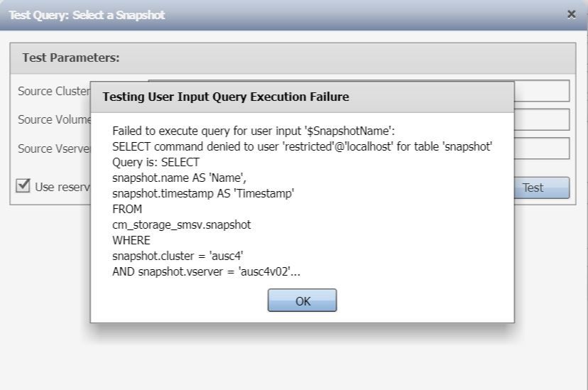This screenshot has height=390, width=588.
Task: Click the Use reserved checkbox label text
Action: tap(62, 187)
